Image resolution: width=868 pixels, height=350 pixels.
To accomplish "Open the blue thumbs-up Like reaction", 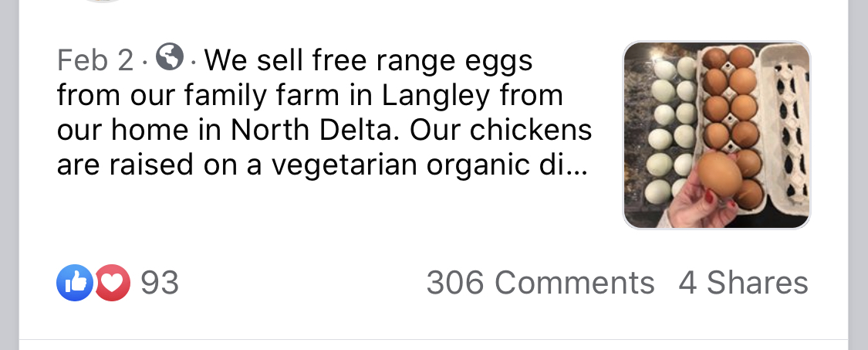I will 75,283.
